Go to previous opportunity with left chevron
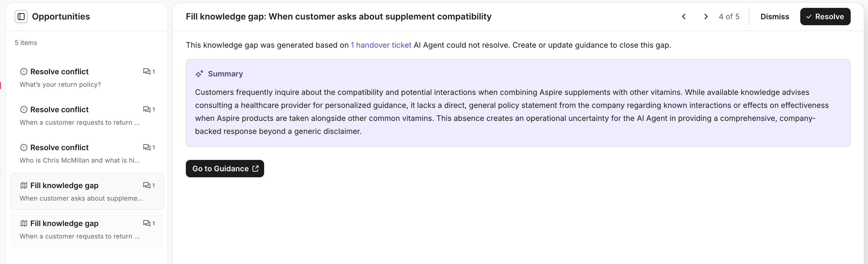The width and height of the screenshot is (868, 264). click(x=684, y=17)
